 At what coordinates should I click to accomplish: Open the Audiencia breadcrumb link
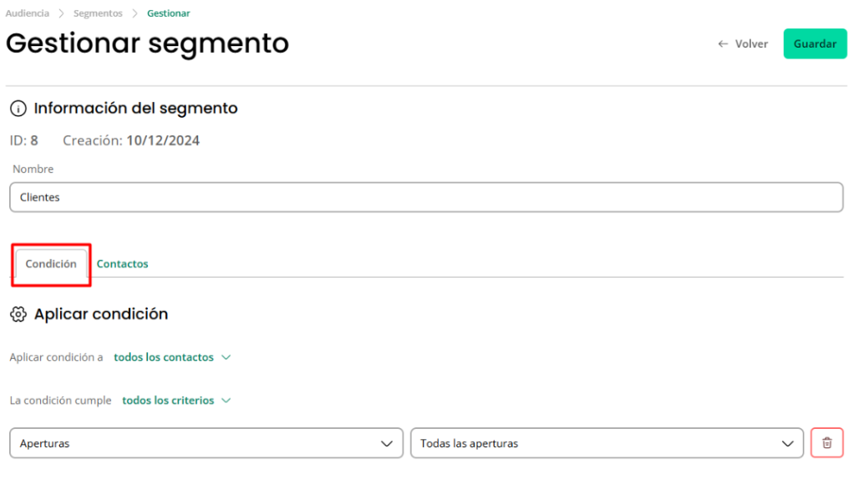point(27,13)
